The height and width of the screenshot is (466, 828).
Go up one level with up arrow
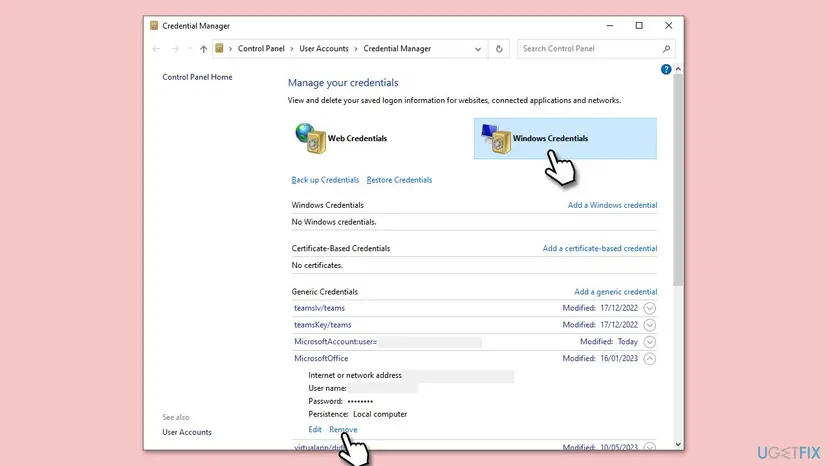(203, 49)
